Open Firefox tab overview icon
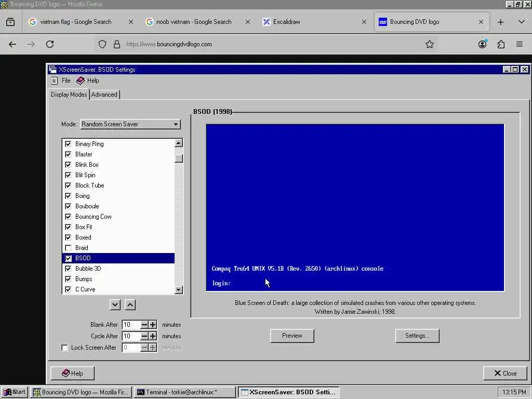The image size is (532, 399). coord(10,22)
